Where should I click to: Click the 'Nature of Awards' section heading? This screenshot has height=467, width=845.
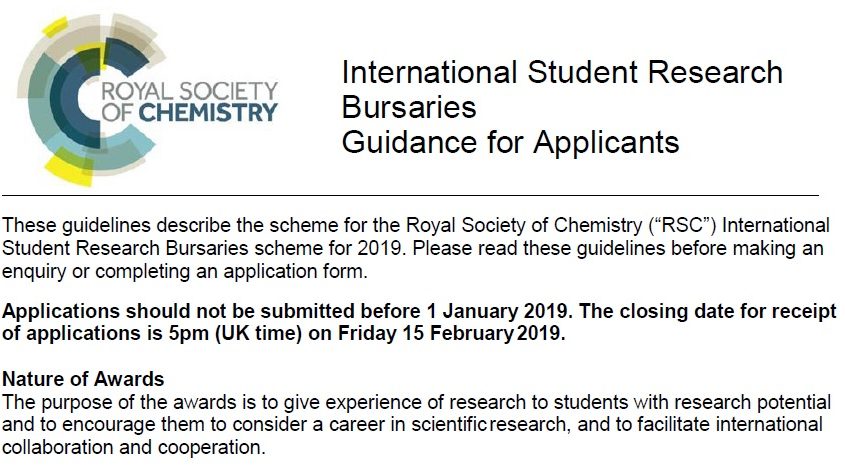[x=83, y=379]
